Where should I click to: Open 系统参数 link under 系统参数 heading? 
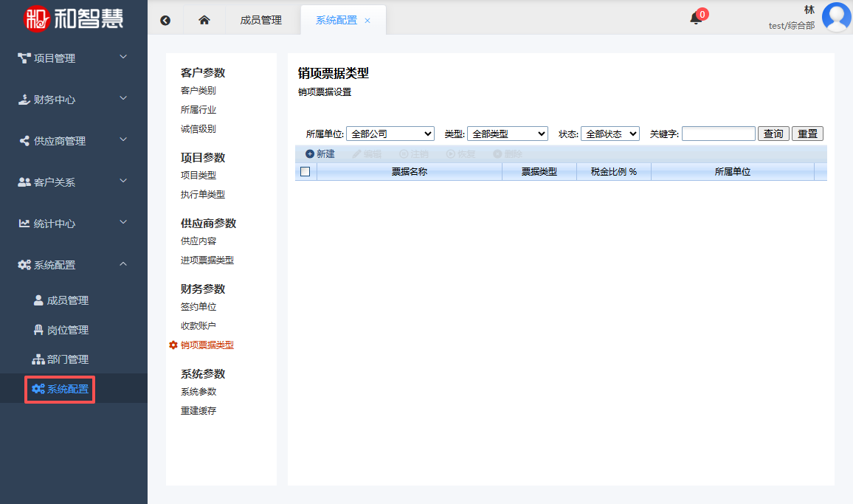198,391
